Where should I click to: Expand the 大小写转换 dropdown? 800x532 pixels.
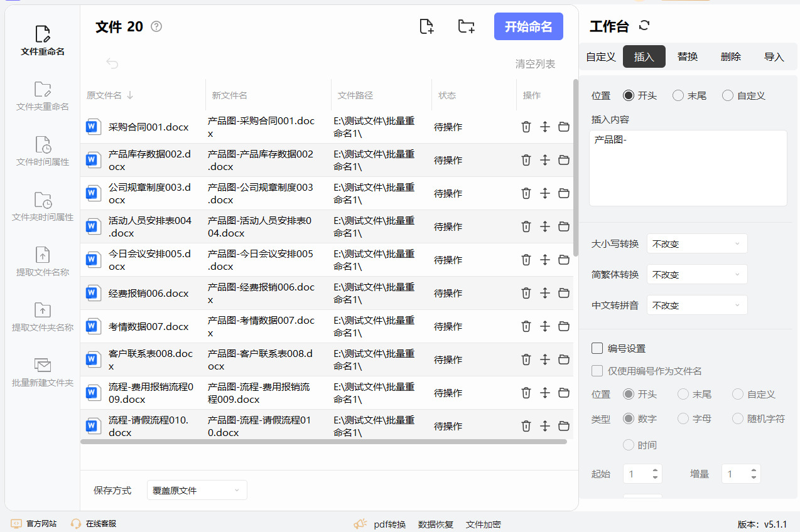[x=697, y=243]
